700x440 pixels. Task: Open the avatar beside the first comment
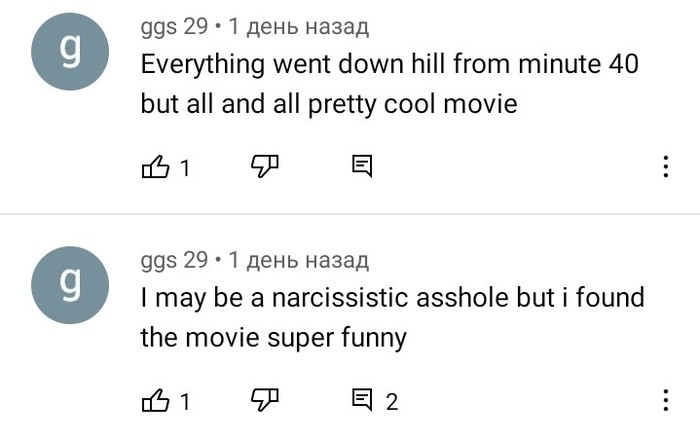click(x=68, y=55)
